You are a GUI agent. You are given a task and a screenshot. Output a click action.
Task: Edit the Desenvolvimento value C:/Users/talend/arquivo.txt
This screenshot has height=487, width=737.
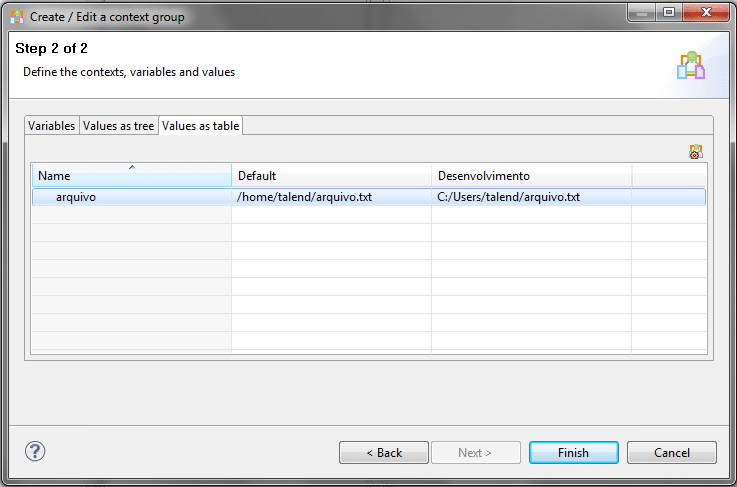(x=509, y=197)
